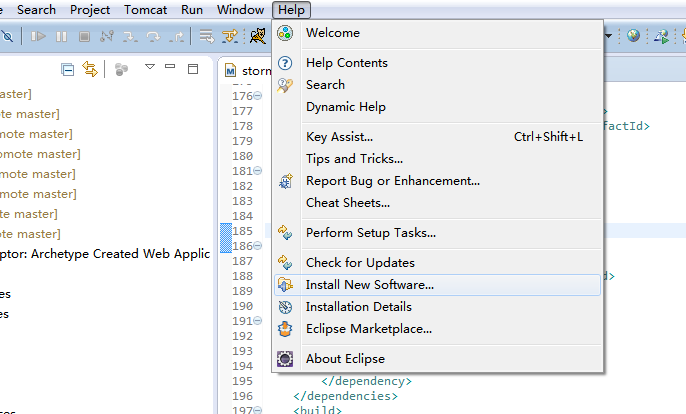Choose Search in the Help menu
The image size is (686, 414).
438,85
